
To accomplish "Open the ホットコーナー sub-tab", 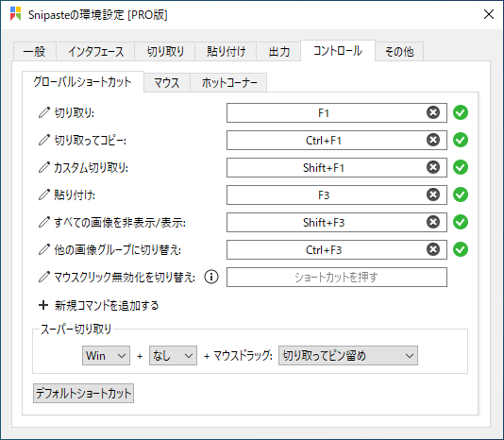I will point(228,83).
